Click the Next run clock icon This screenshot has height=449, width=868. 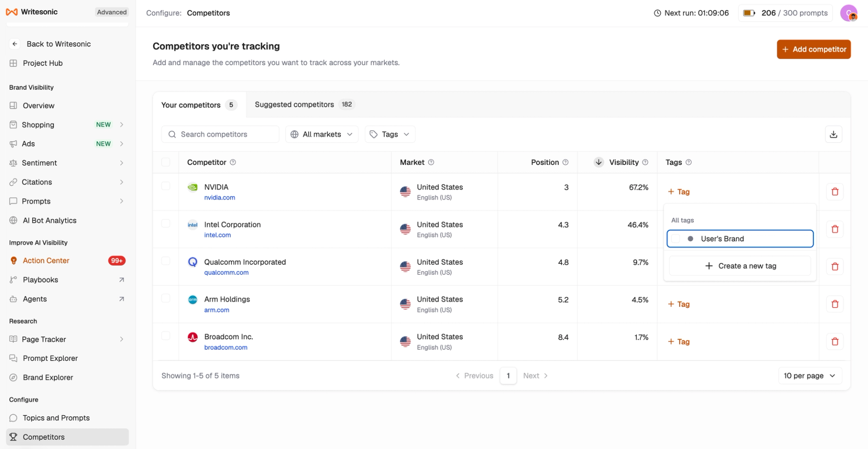pos(657,13)
